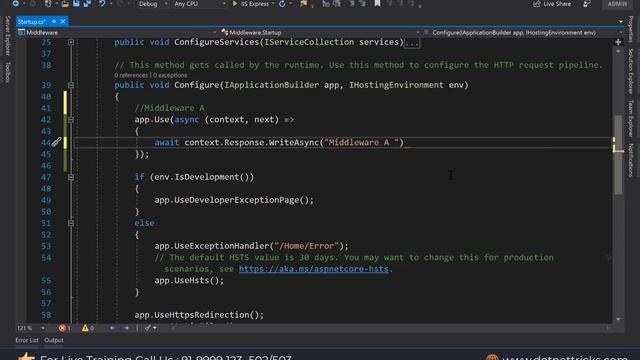This screenshot has height=360, width=640.
Task: Open the Output tab
Action: coord(54,340)
